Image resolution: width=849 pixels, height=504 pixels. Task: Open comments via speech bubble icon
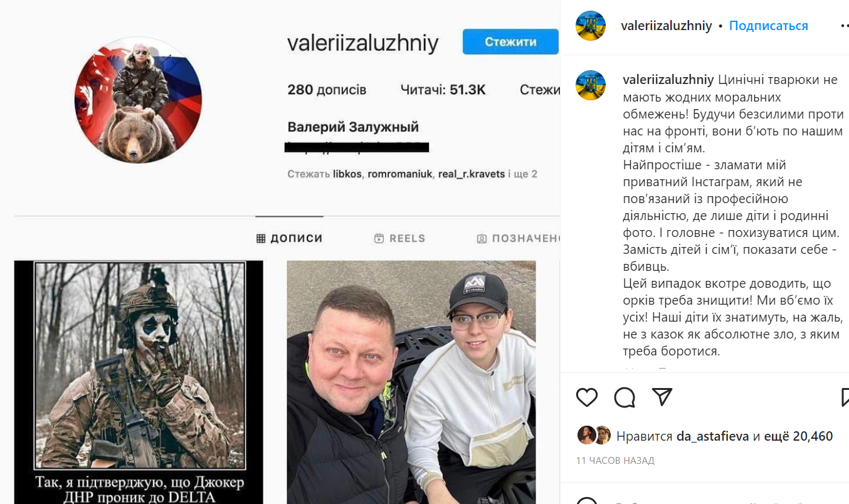(x=625, y=397)
